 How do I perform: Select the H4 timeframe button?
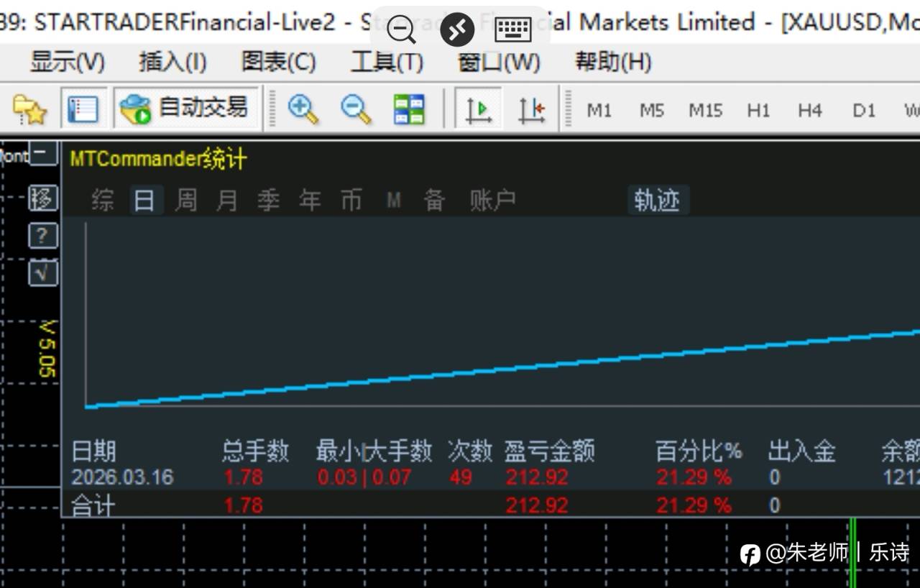pos(810,111)
